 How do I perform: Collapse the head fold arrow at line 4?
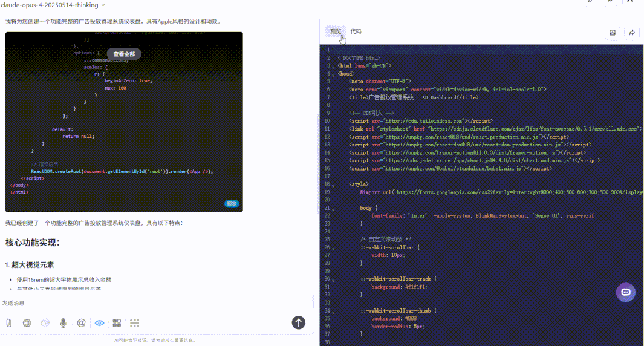pos(333,75)
